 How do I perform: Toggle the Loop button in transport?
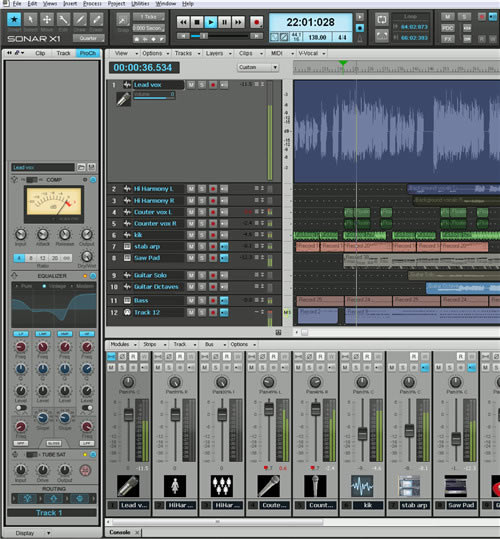pyautogui.click(x=382, y=20)
